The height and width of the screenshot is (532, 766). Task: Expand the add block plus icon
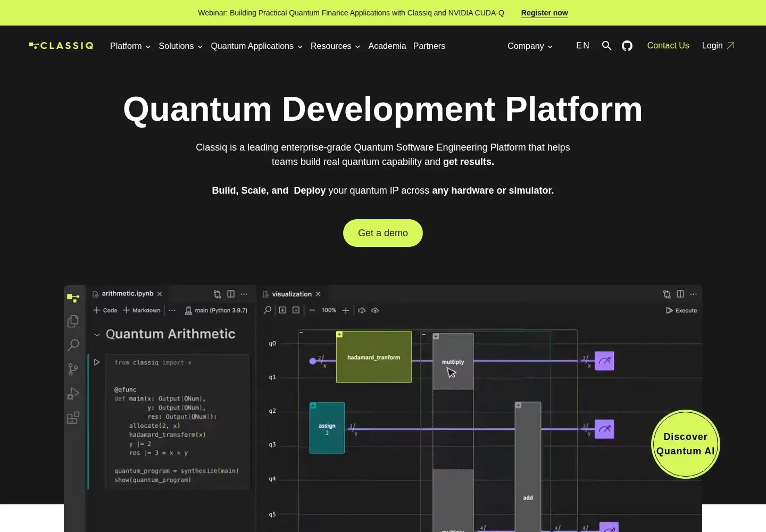point(518,405)
